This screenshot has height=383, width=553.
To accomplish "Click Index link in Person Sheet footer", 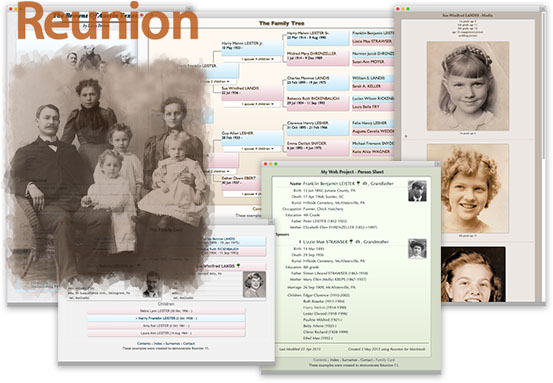I will (x=334, y=360).
